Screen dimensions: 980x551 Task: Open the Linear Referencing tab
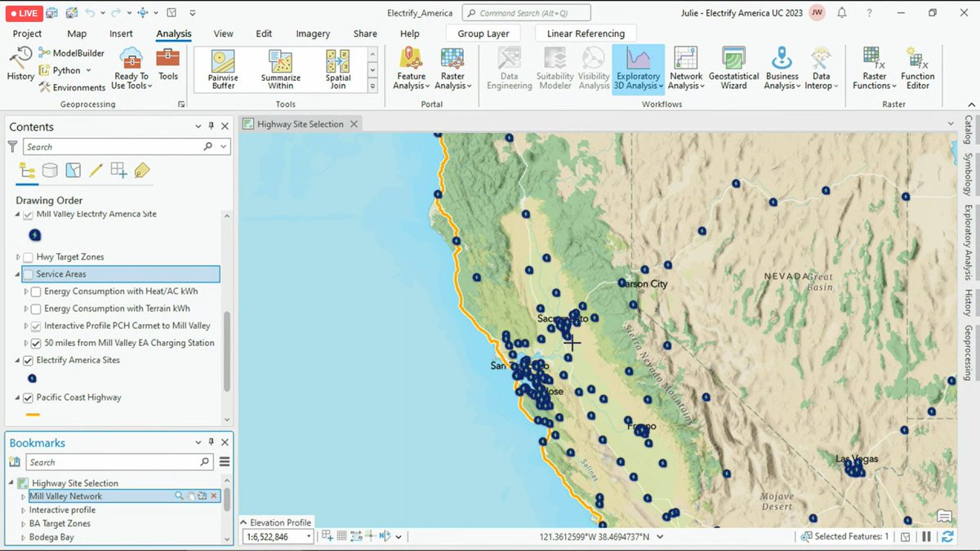[586, 33]
